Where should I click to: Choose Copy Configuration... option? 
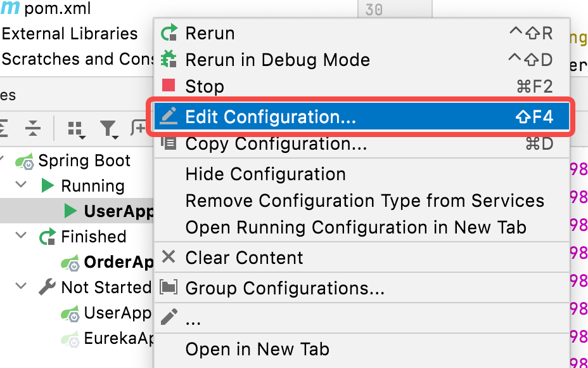pos(276,143)
